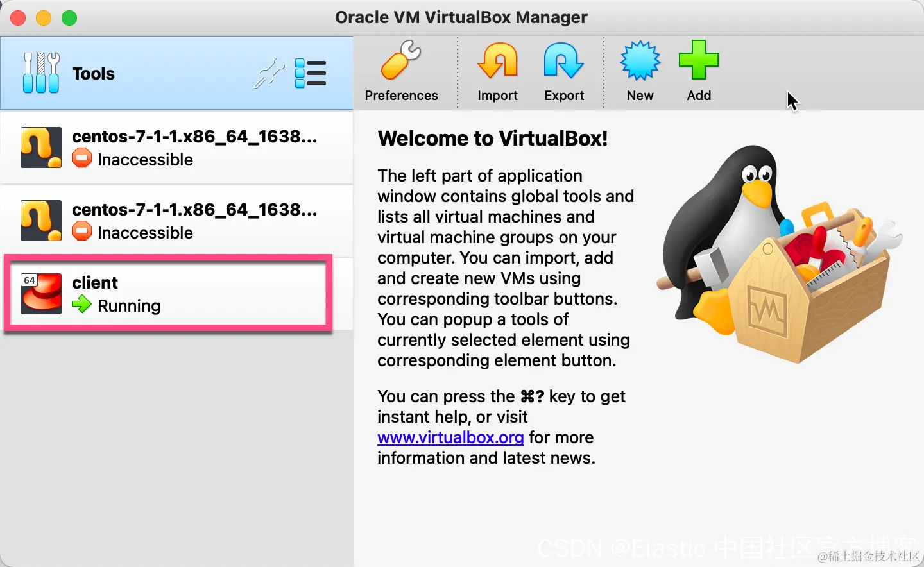This screenshot has width=924, height=567.
Task: Close the VirtualBox Manager window
Action: [18, 18]
